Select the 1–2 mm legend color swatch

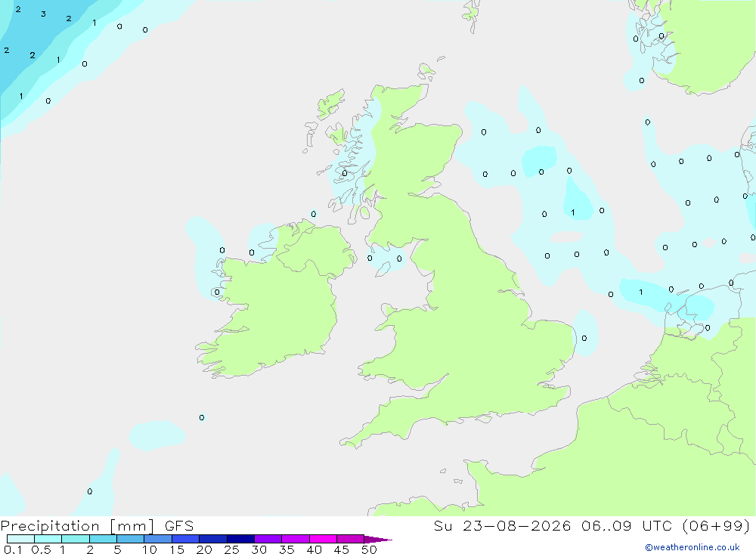76,539
